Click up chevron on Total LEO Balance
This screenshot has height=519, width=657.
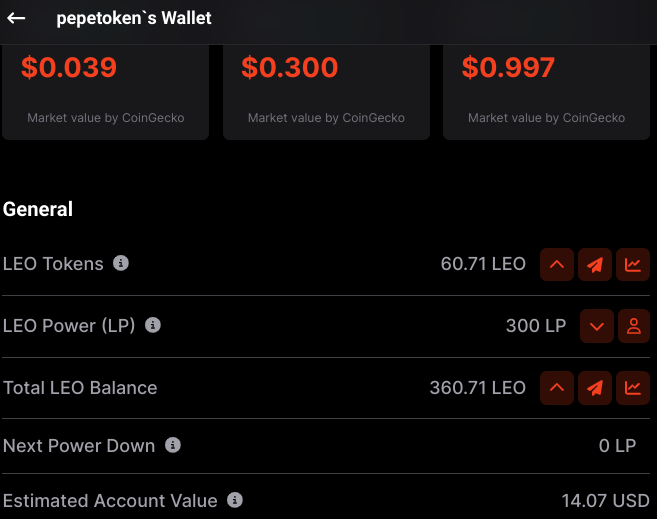(x=557, y=388)
